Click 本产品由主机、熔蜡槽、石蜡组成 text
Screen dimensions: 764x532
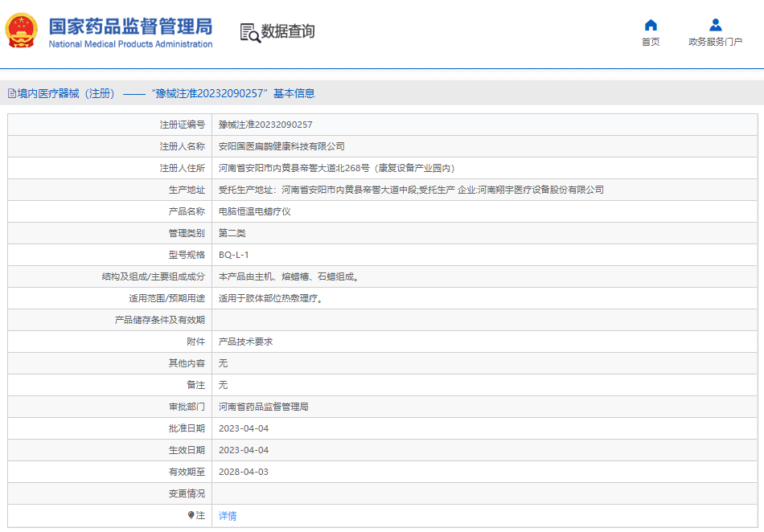click(x=289, y=277)
